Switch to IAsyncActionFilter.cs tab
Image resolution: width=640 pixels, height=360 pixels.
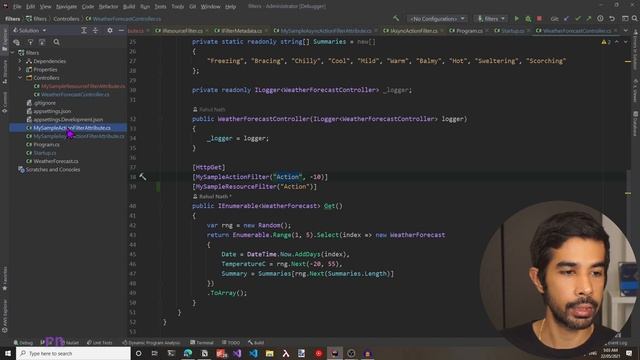(x=413, y=31)
